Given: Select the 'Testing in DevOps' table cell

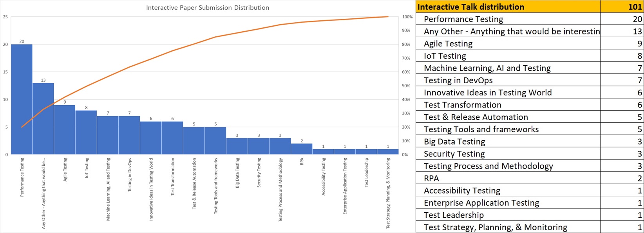Looking at the screenshot, I should click(x=458, y=80).
